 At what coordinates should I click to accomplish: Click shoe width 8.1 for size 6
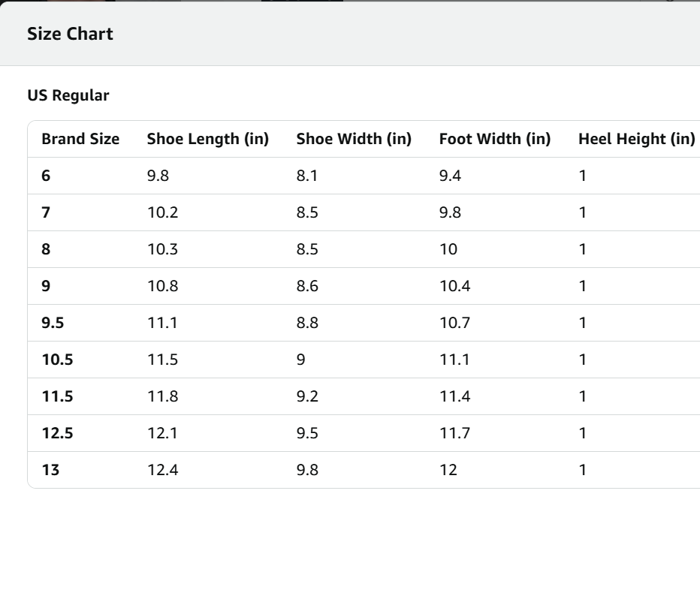307,176
